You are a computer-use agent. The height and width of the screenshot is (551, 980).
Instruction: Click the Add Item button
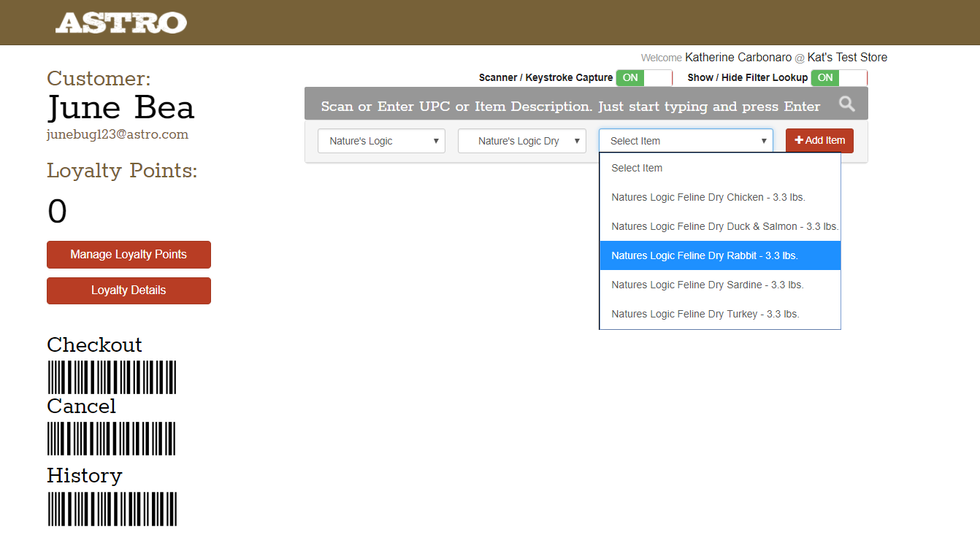tap(819, 141)
